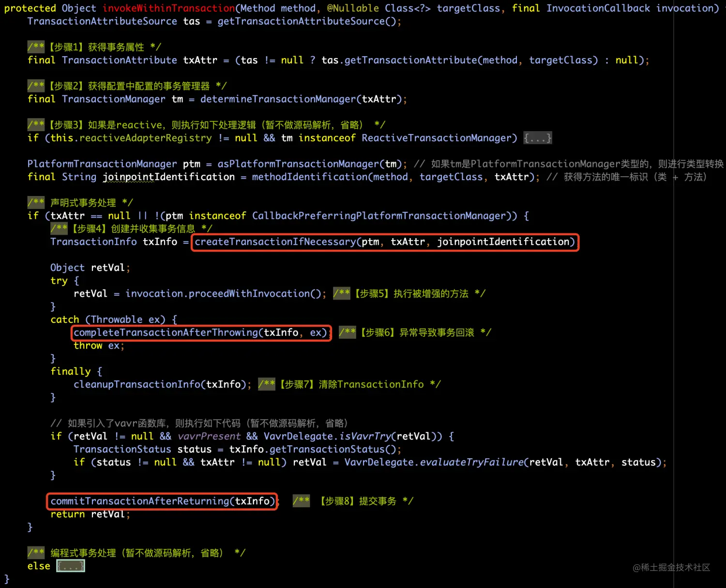Click cleanupTransactionInfo(txInfo) call

point(161,385)
